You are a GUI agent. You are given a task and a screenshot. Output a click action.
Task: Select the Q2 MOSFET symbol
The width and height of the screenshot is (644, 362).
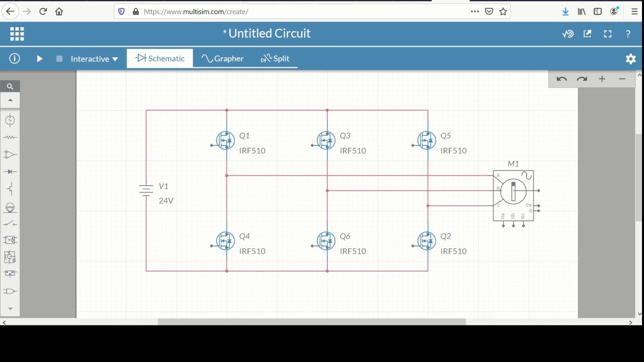pyautogui.click(x=426, y=241)
